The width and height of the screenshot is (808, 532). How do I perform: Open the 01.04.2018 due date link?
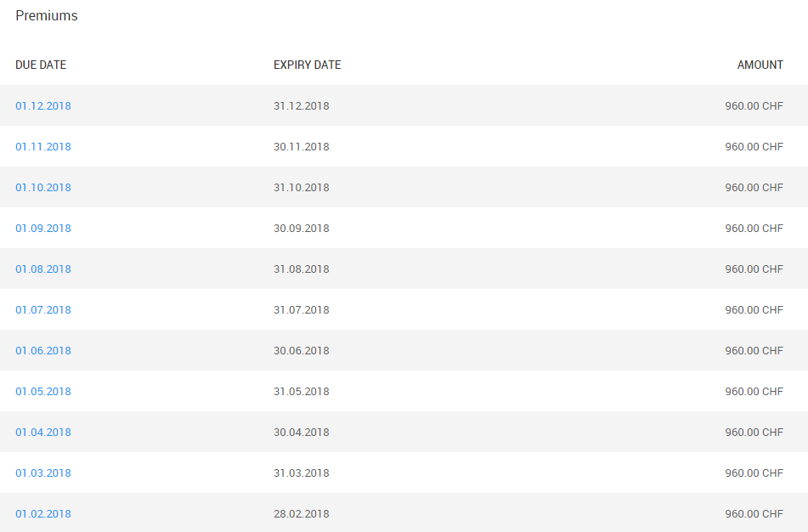(x=43, y=432)
